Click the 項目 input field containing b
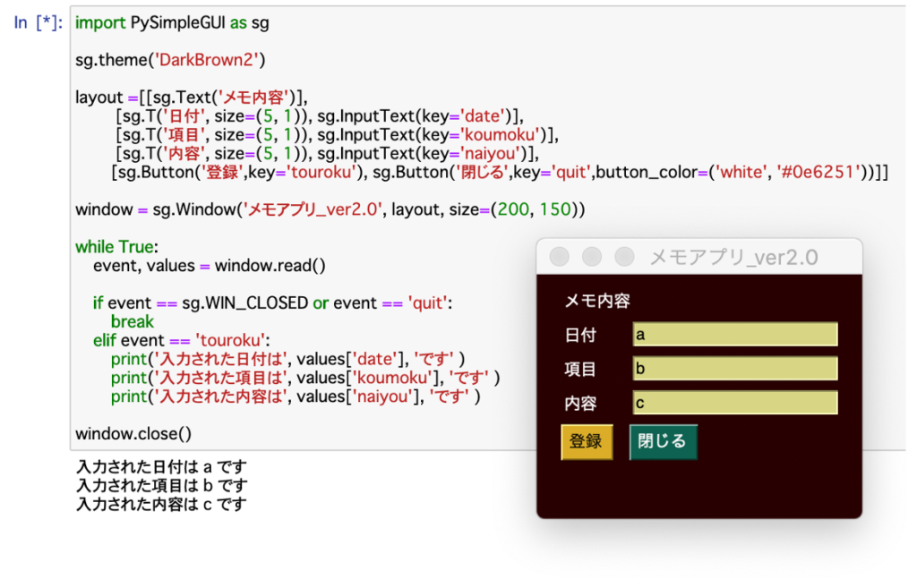 tap(734, 369)
